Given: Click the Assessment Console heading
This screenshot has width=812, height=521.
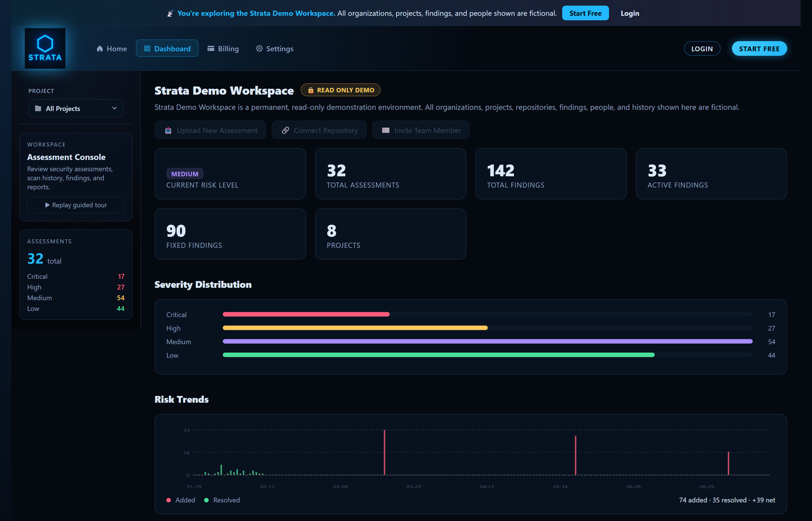Looking at the screenshot, I should [66, 157].
